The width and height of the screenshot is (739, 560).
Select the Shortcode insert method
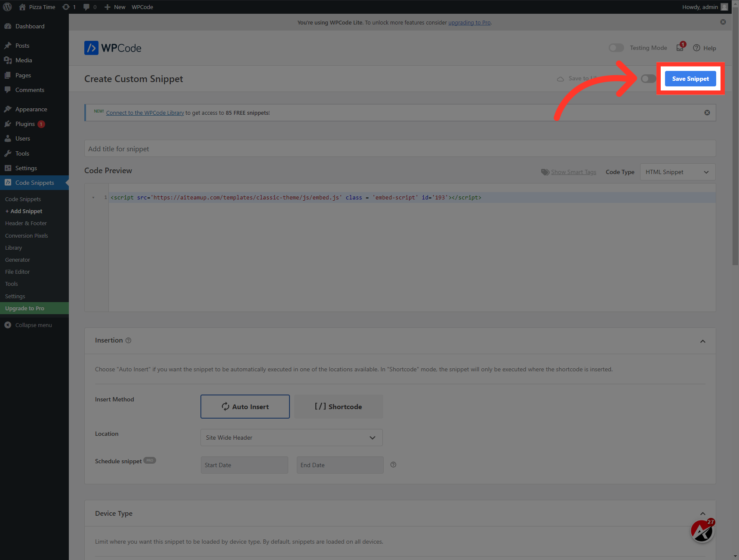(339, 407)
